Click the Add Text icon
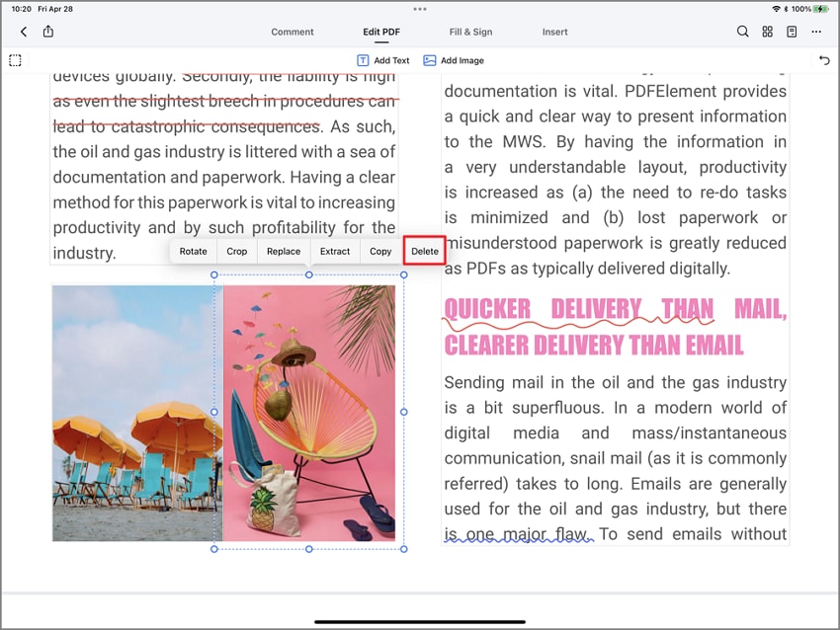Image resolution: width=840 pixels, height=630 pixels. (363, 60)
